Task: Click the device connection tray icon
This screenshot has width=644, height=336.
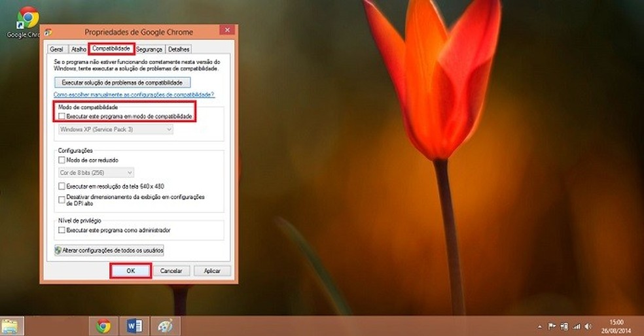Action: point(564,327)
